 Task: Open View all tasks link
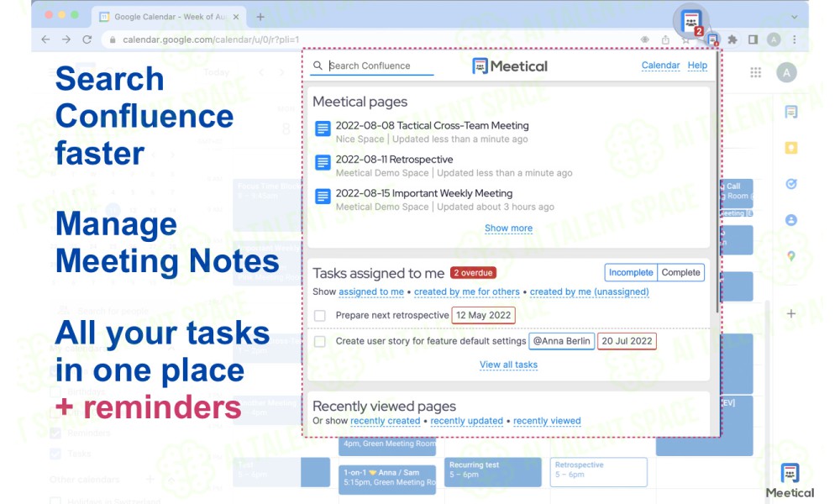point(508,365)
